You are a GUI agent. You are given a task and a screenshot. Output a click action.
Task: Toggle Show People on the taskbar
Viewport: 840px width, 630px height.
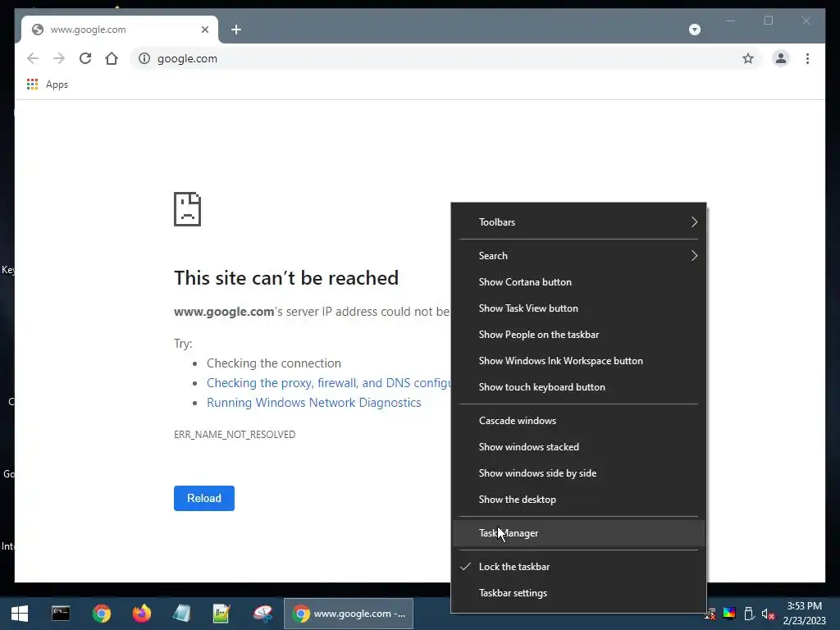tap(578, 335)
